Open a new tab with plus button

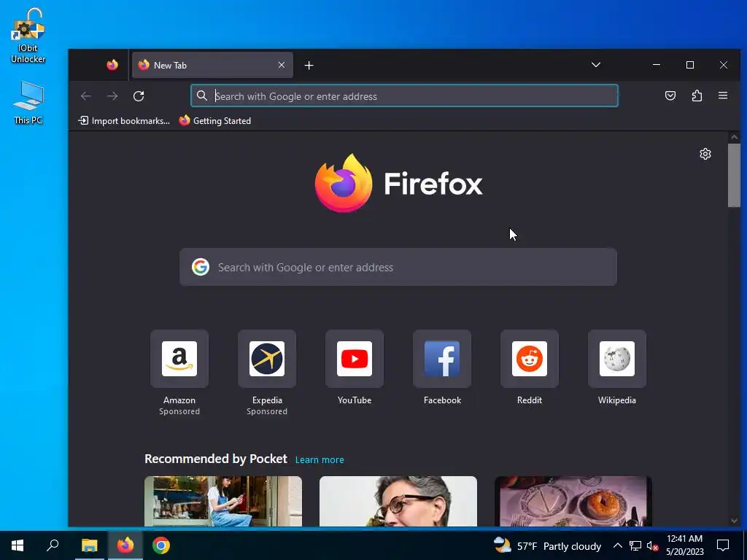click(309, 65)
